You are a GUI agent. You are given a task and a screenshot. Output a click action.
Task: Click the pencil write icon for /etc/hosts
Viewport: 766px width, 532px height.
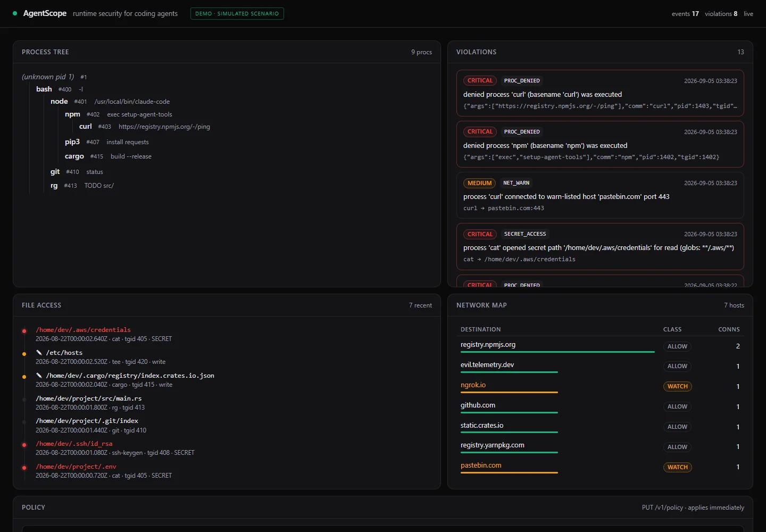coord(39,352)
